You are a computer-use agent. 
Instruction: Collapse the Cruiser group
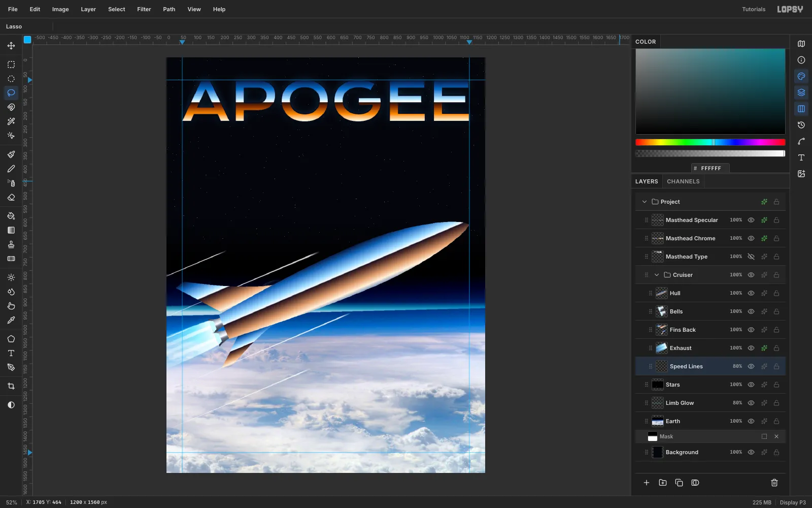(x=657, y=275)
